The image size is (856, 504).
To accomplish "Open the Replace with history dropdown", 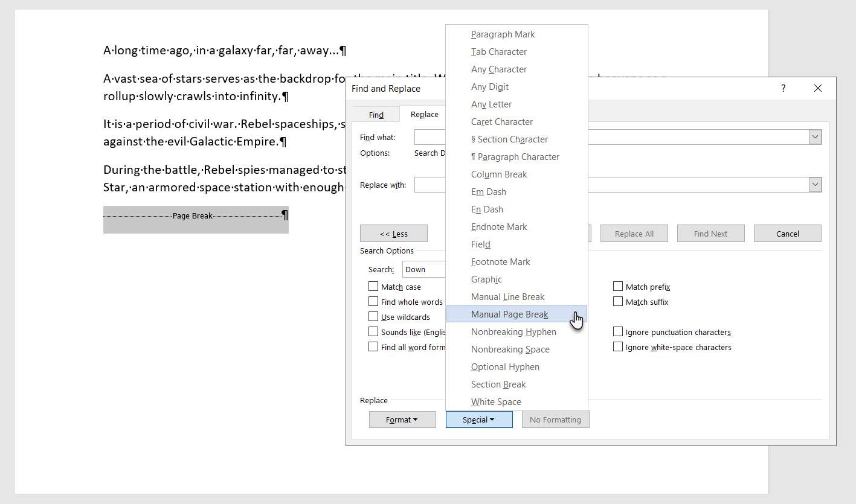I will 815,185.
